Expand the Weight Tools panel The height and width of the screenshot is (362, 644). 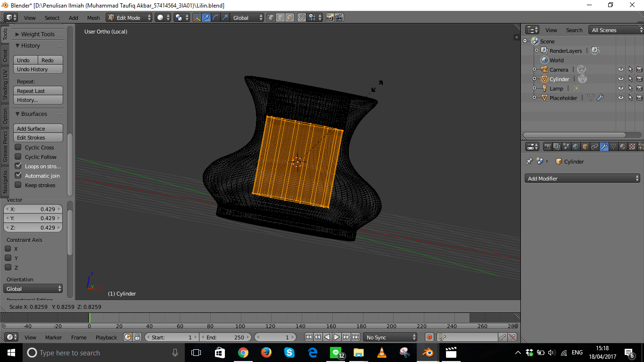tap(18, 34)
